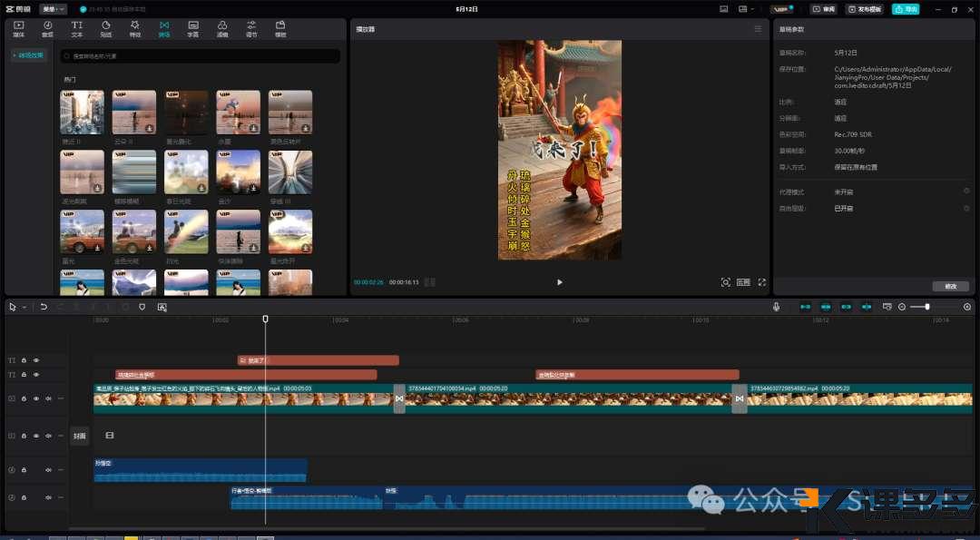Toggle lock on the main video track

pos(24,398)
